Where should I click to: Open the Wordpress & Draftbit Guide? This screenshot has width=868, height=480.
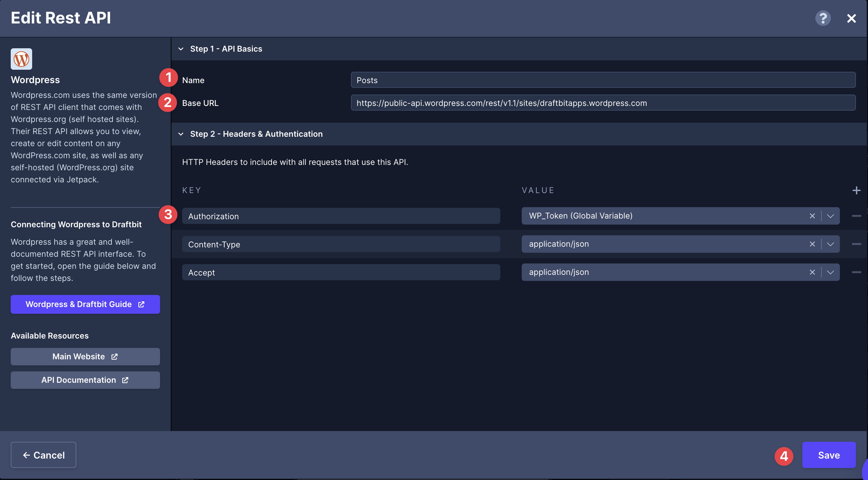[x=85, y=304]
